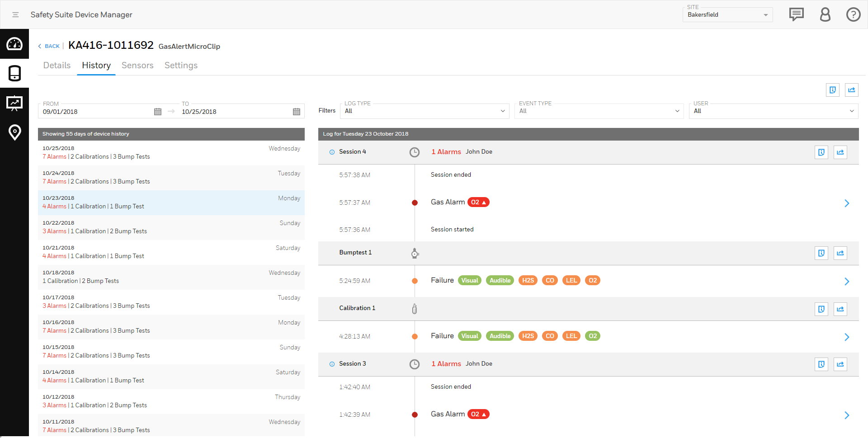Open the reports presentation sidebar icon
The height and width of the screenshot is (438, 868).
[x=14, y=103]
